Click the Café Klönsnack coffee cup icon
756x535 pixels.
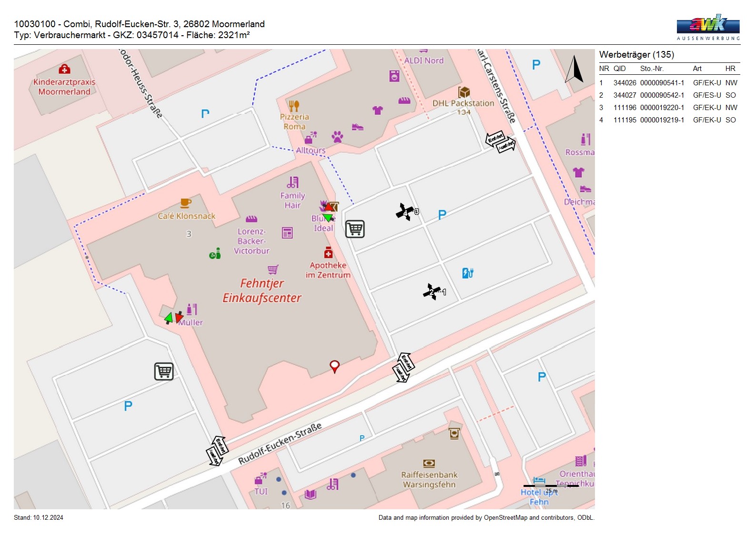tap(186, 203)
